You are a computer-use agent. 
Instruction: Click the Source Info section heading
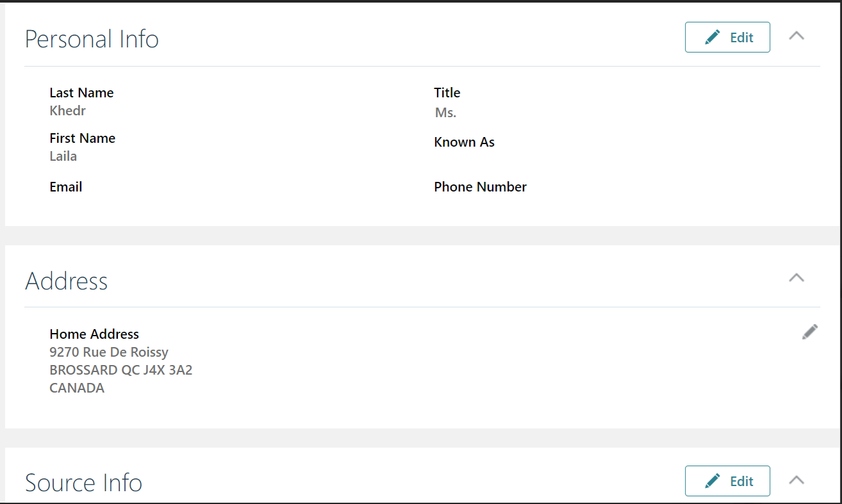click(x=83, y=482)
